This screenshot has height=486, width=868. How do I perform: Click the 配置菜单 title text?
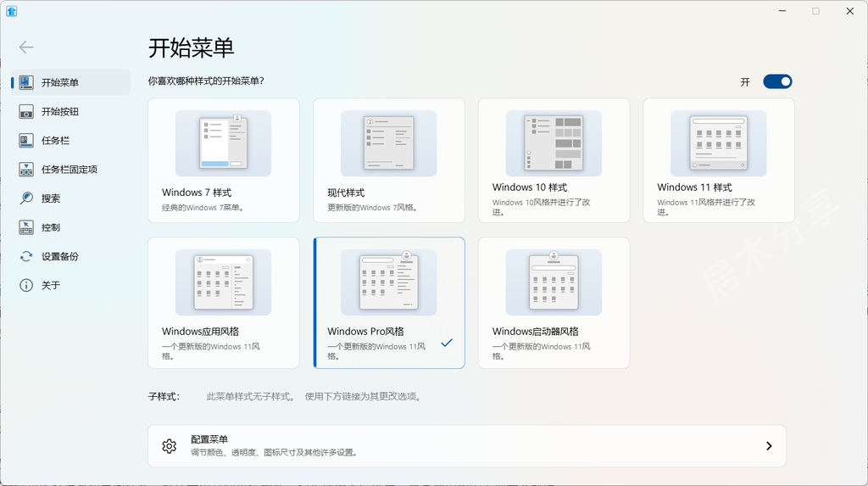tap(209, 439)
